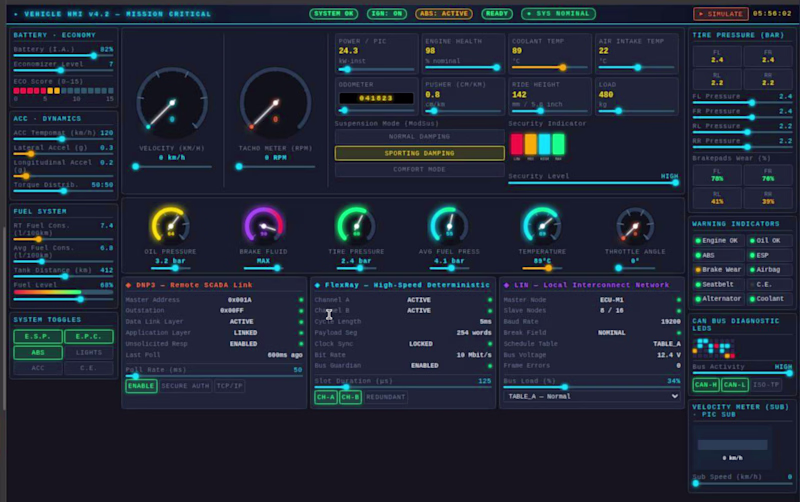
Task: Click the green Tire Pressure gauge
Action: [x=356, y=226]
